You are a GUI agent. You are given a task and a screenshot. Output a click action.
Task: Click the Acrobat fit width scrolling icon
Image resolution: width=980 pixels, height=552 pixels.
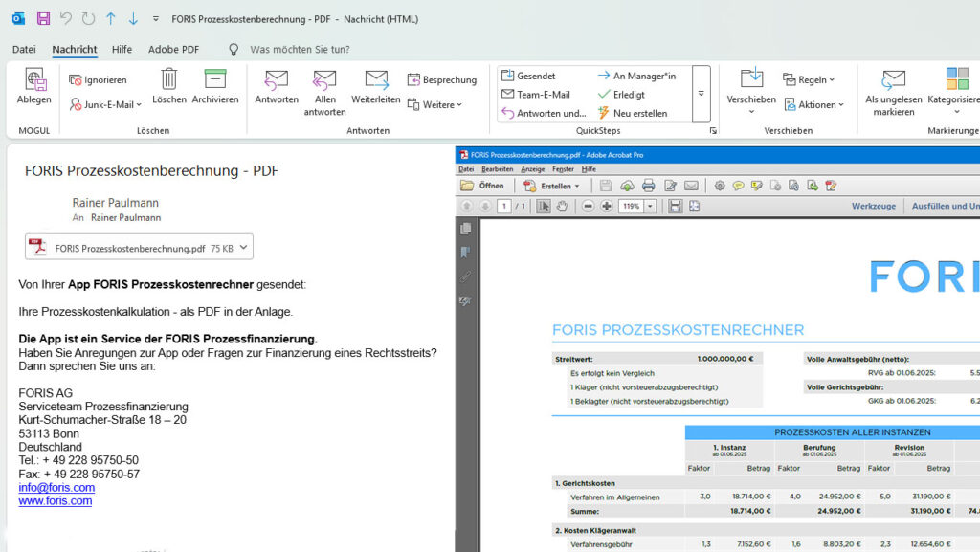coord(675,206)
